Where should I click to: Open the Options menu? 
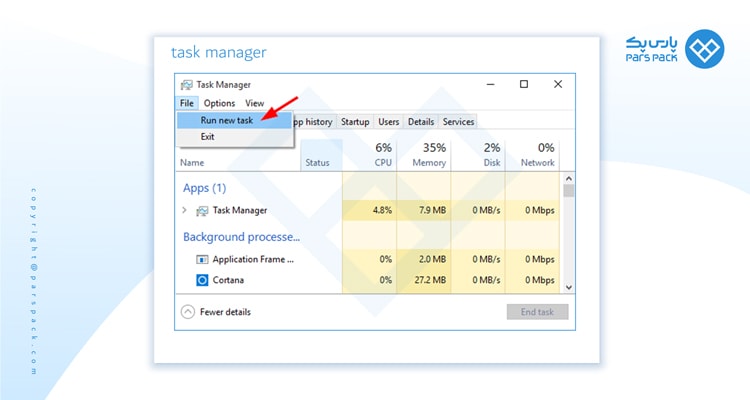pos(219,103)
